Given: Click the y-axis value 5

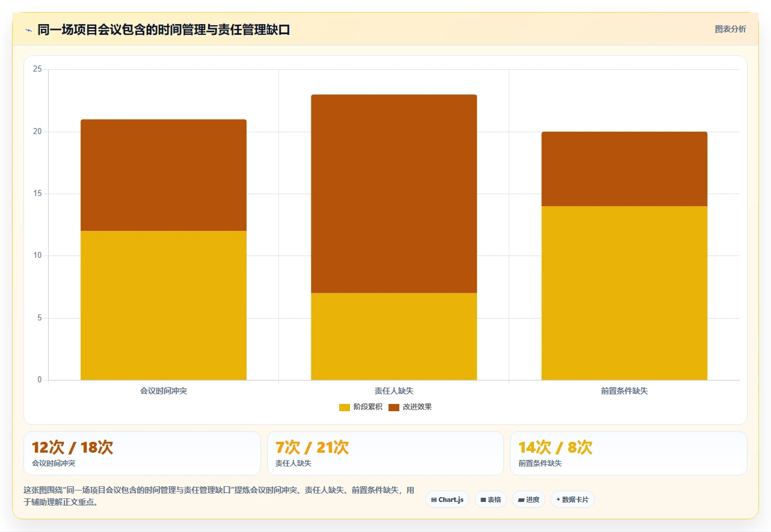Looking at the screenshot, I should pos(40,318).
